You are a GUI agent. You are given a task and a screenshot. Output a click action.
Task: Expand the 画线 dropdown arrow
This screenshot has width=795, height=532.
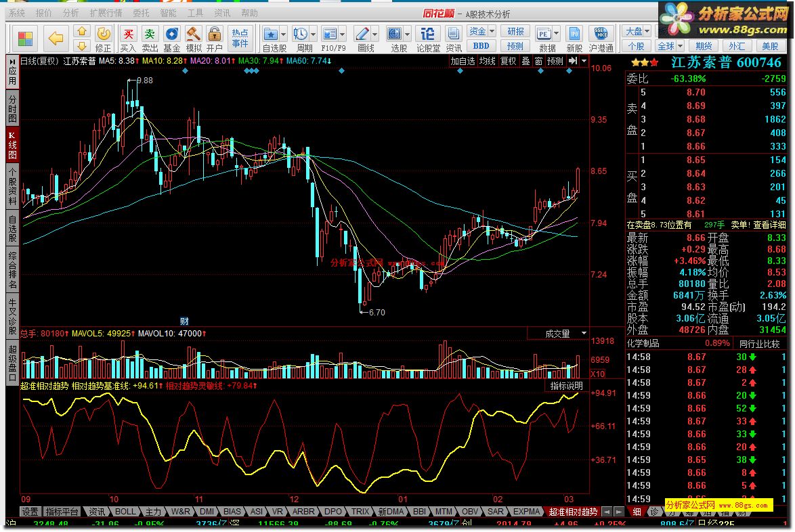pyautogui.click(x=374, y=35)
